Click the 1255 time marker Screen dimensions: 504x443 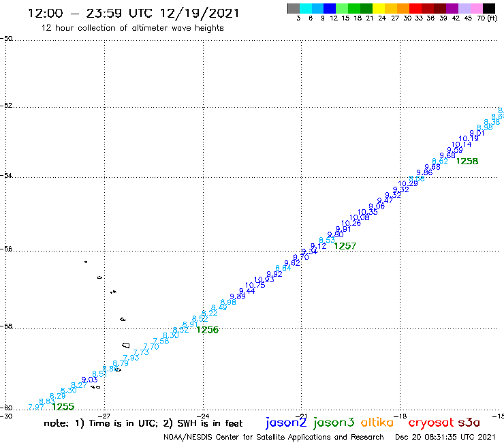(x=63, y=407)
